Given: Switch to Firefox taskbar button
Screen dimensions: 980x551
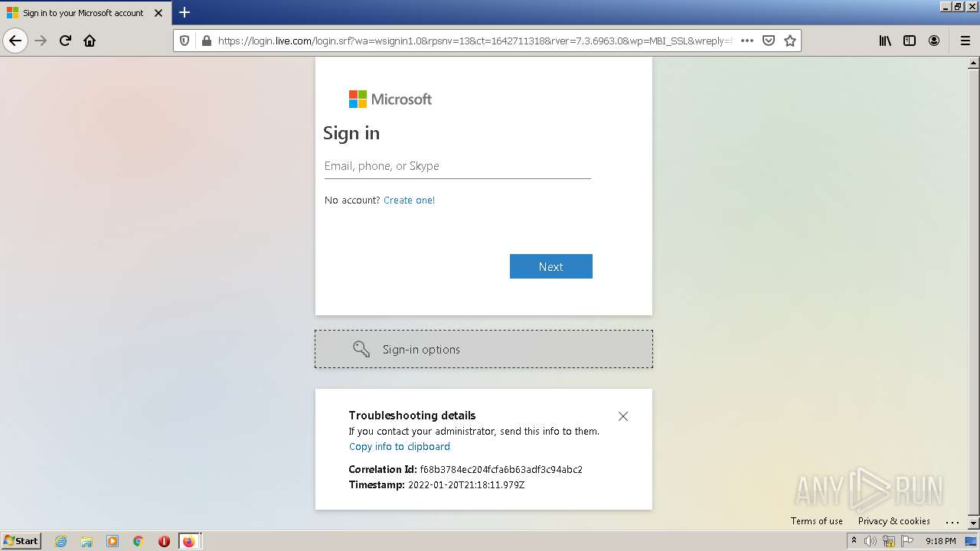Looking at the screenshot, I should (x=189, y=541).
